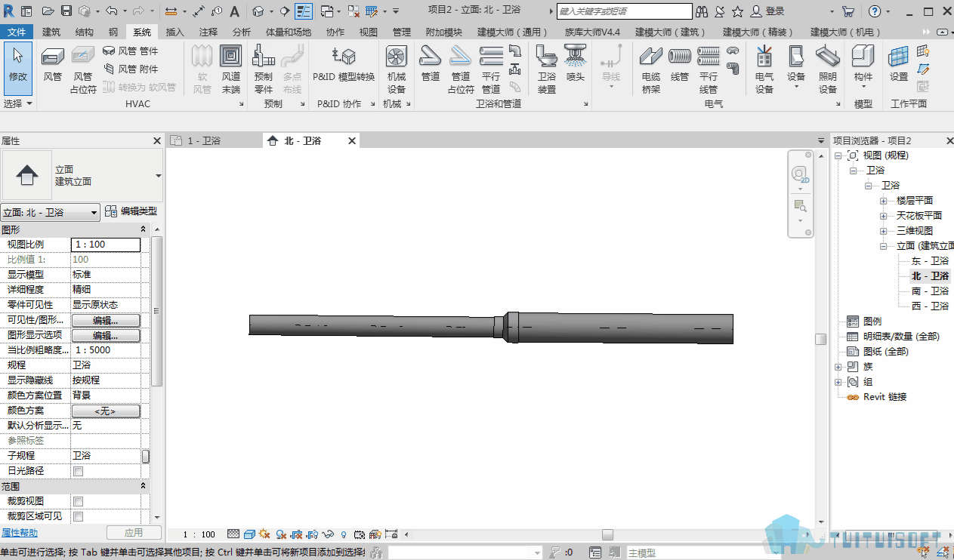Screen dimensions: 954x560
Task: Open the 预制零件 fabrication part tool
Action: coord(264,68)
